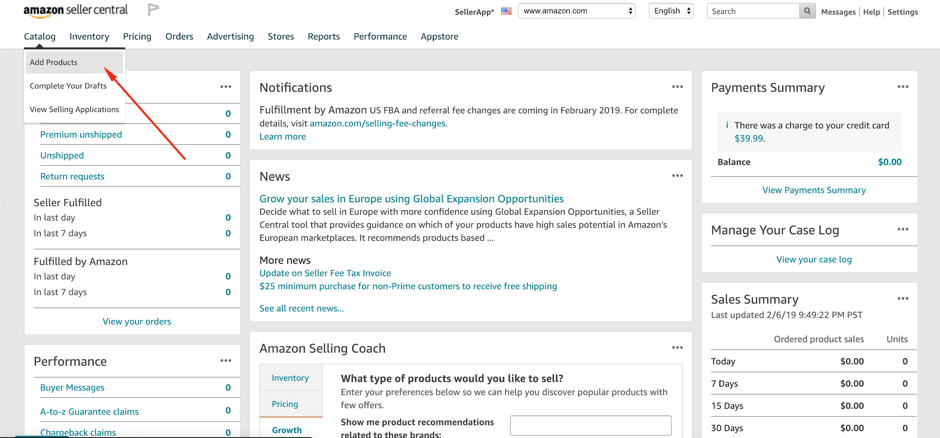Click the search magnifier icon
Viewport: 940px width, 438px height.
[808, 11]
